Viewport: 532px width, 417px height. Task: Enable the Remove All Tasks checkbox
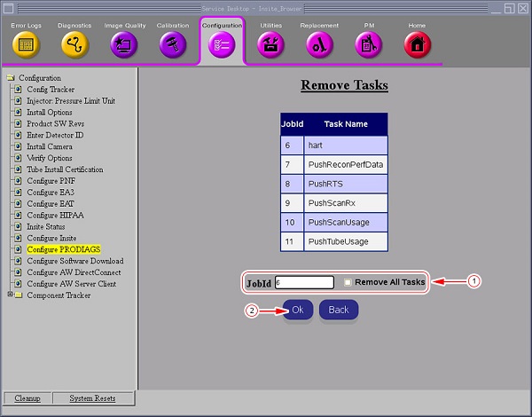pyautogui.click(x=348, y=282)
